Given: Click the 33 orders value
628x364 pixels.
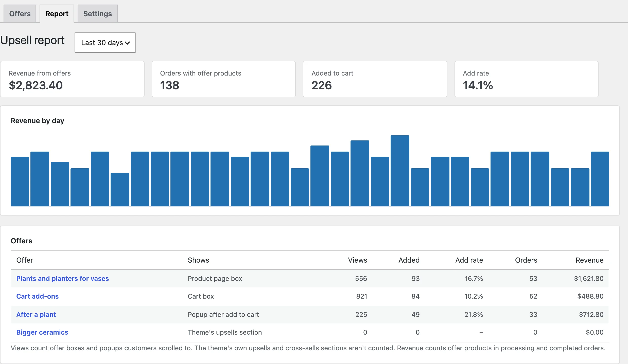Looking at the screenshot, I should [533, 314].
